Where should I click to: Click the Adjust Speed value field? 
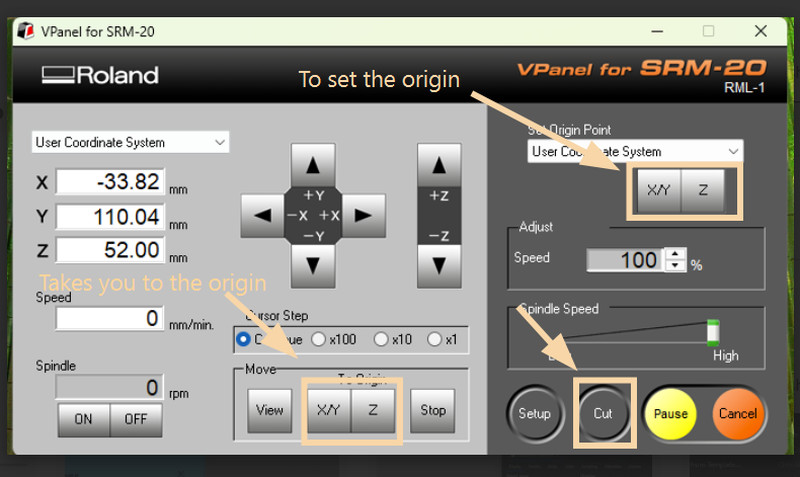[x=626, y=260]
